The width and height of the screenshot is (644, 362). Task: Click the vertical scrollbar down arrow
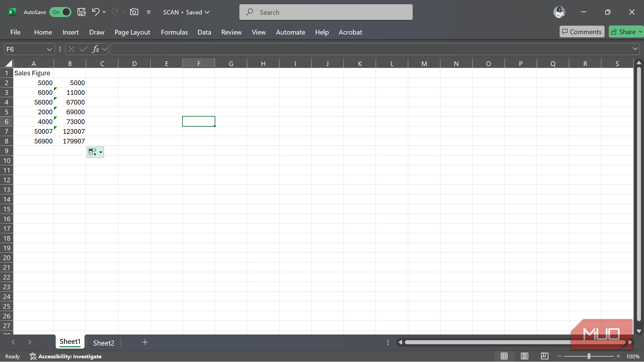(x=639, y=331)
